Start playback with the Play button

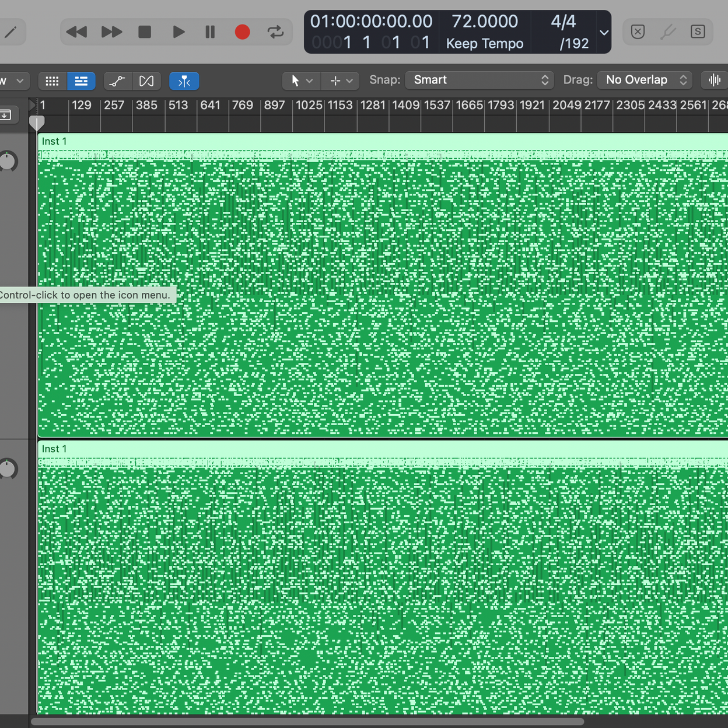click(x=178, y=32)
